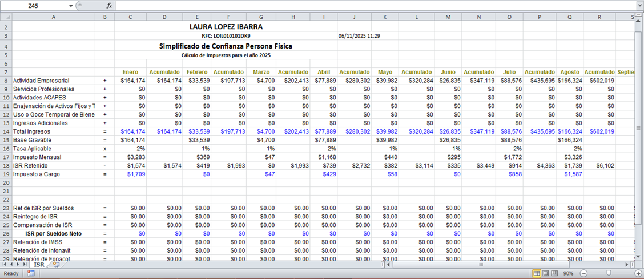Open the Name Box dropdown arrow
The image size is (644, 279).
tap(71, 6)
